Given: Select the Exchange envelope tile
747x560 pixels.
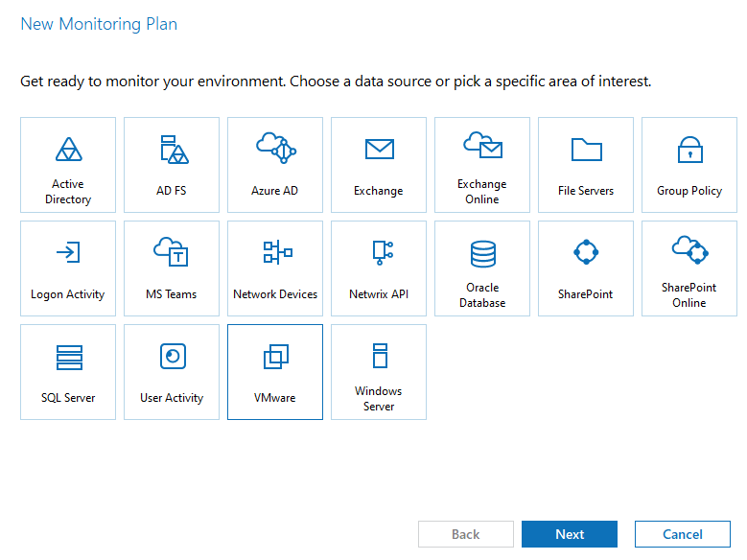Looking at the screenshot, I should tap(379, 165).
